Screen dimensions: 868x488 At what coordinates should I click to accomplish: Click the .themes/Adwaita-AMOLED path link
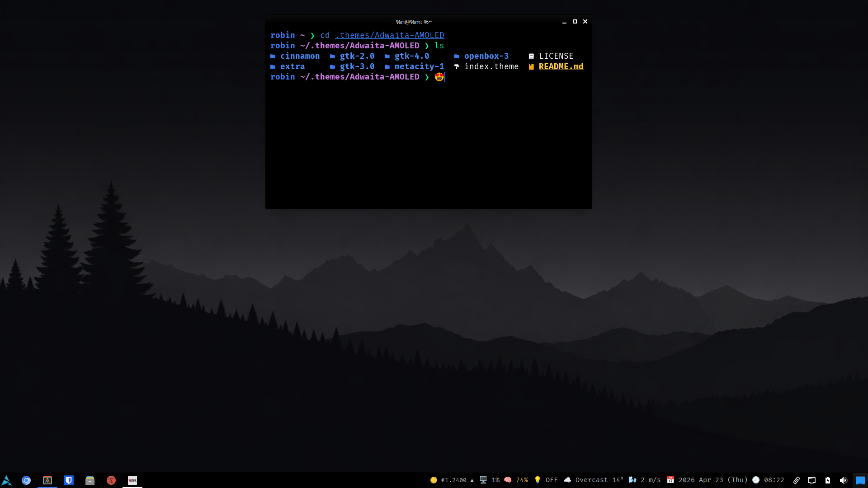pos(390,35)
